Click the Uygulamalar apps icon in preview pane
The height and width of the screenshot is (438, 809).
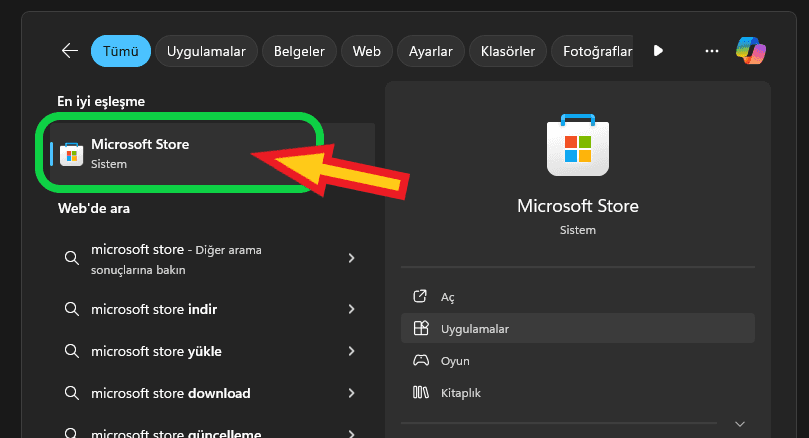(x=421, y=328)
